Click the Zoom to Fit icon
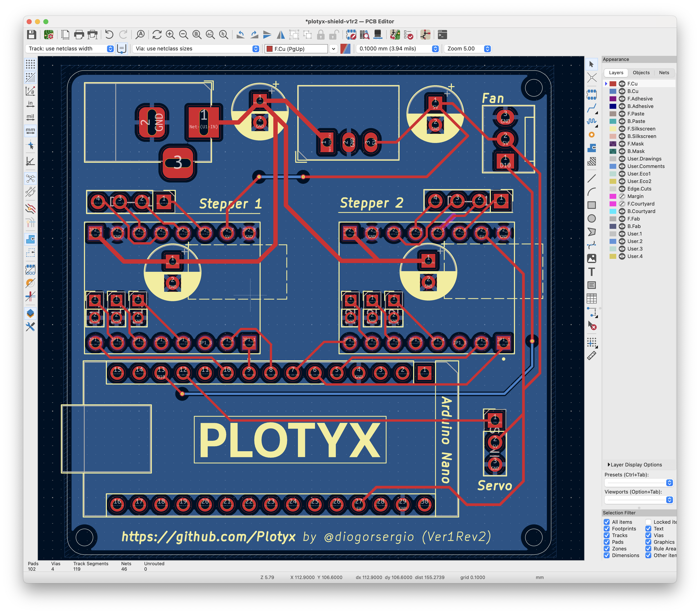 click(197, 35)
